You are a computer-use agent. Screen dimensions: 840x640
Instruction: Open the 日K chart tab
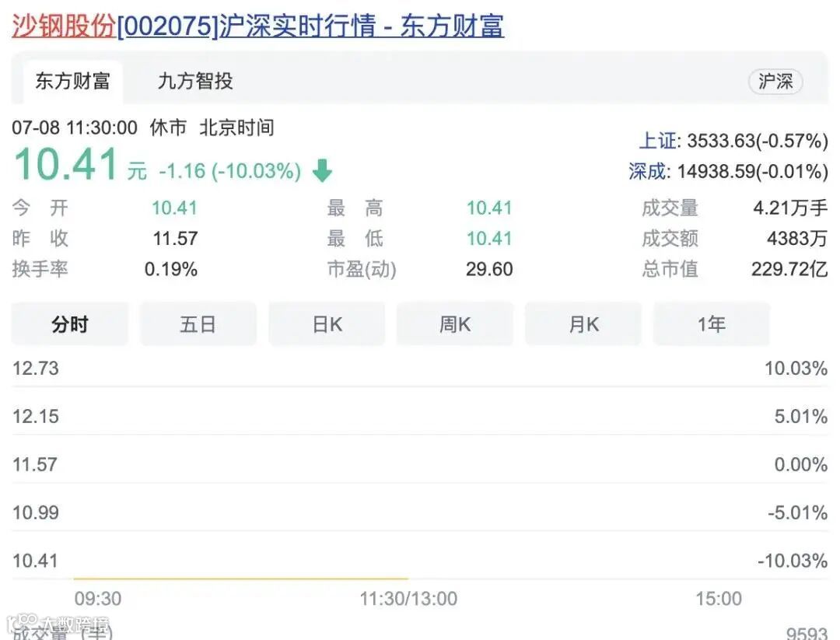coord(327,324)
